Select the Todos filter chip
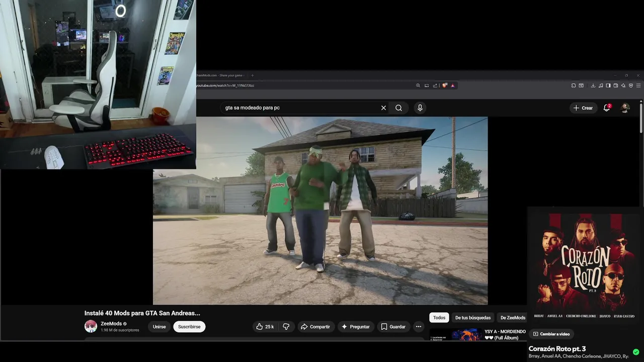 point(439,318)
